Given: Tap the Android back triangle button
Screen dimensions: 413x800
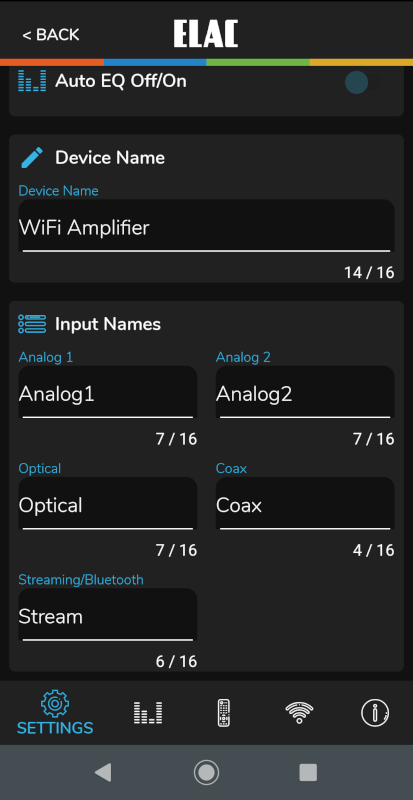Looking at the screenshot, I should tap(103, 772).
